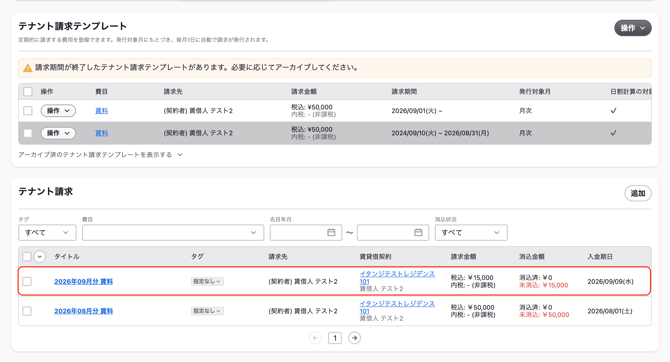
Task: Click 請求期間 column header in template table
Action: 404,91
